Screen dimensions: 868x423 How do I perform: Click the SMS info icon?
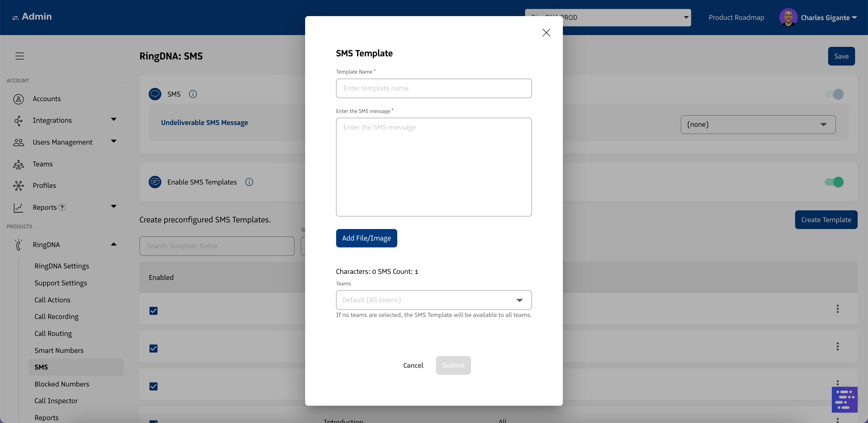193,94
